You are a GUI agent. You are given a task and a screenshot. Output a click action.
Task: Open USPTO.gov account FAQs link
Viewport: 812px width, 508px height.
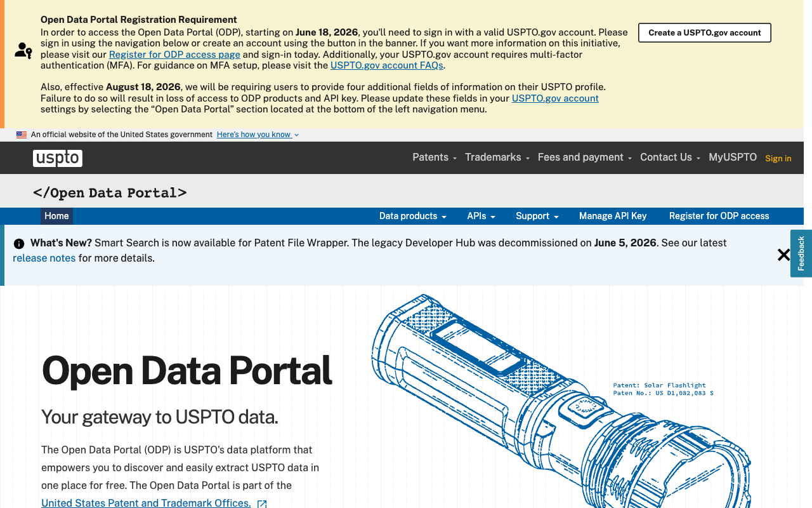click(x=387, y=65)
